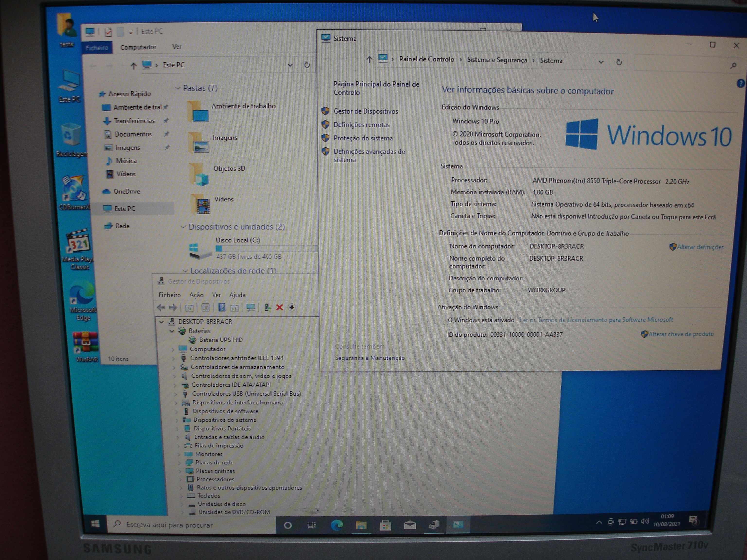This screenshot has width=747, height=560.
Task: Click Forward arrow in Gestor de Dispositivos toolbar
Action: pos(173,307)
